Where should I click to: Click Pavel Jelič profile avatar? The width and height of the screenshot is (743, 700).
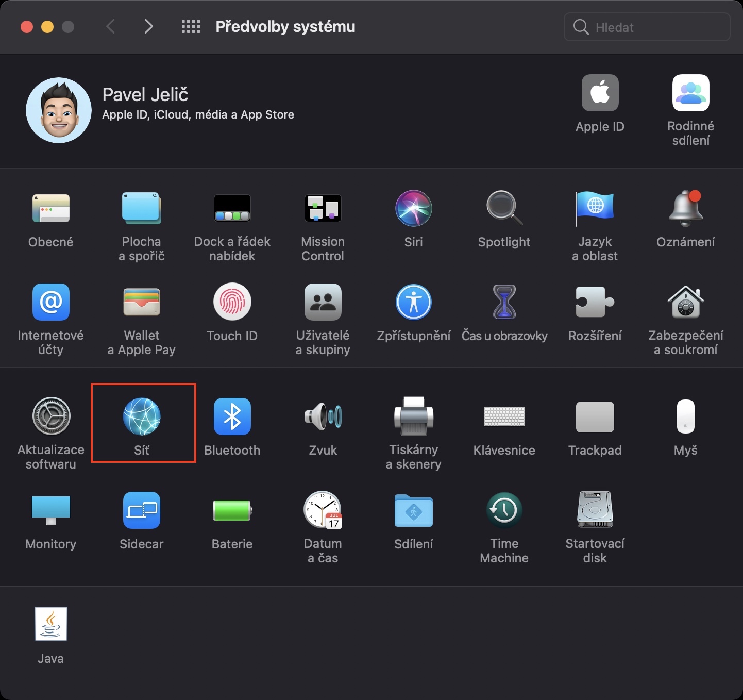pyautogui.click(x=59, y=110)
